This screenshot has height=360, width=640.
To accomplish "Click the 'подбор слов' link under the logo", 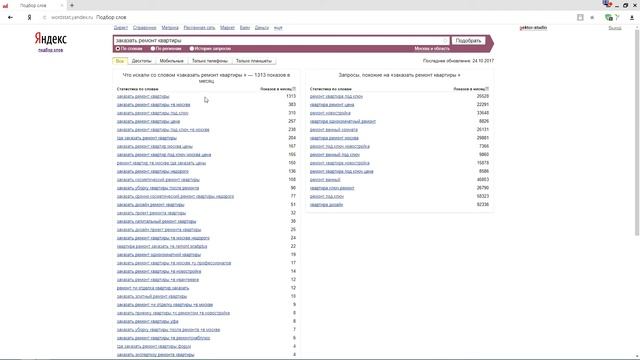I will point(51,50).
